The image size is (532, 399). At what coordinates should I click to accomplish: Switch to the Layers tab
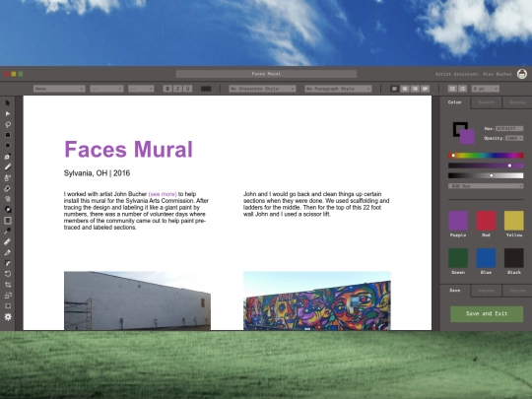pos(487,291)
